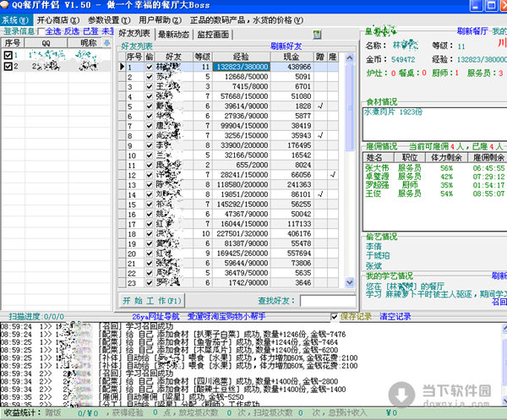The width and height of the screenshot is (507, 420).
Task: Open the 26ya网址导航 link
Action: click(155, 317)
